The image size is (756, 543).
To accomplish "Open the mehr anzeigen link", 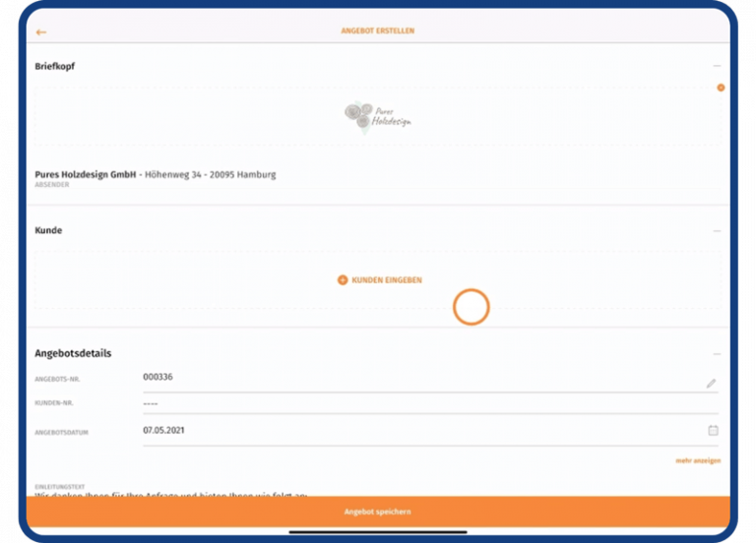I will [698, 460].
